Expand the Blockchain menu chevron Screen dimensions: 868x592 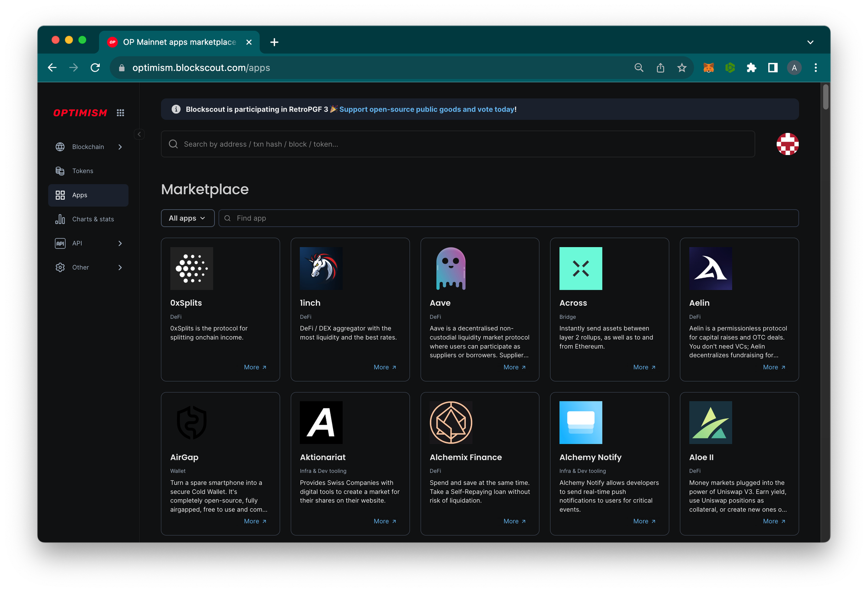[120, 147]
